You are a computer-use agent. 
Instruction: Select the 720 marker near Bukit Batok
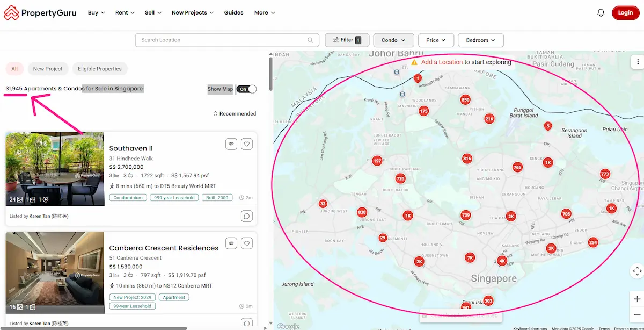[400, 179]
